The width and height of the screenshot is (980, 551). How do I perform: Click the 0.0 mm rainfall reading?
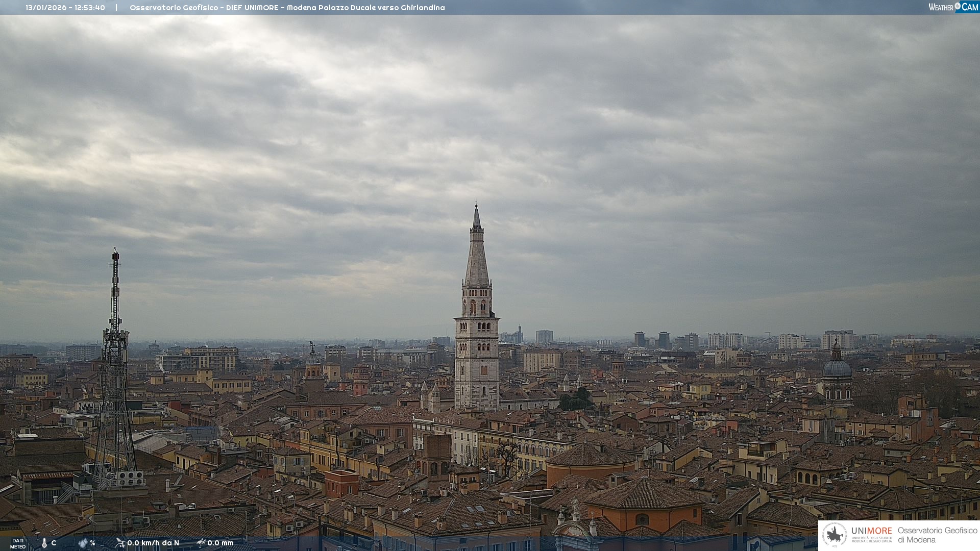coord(220,543)
